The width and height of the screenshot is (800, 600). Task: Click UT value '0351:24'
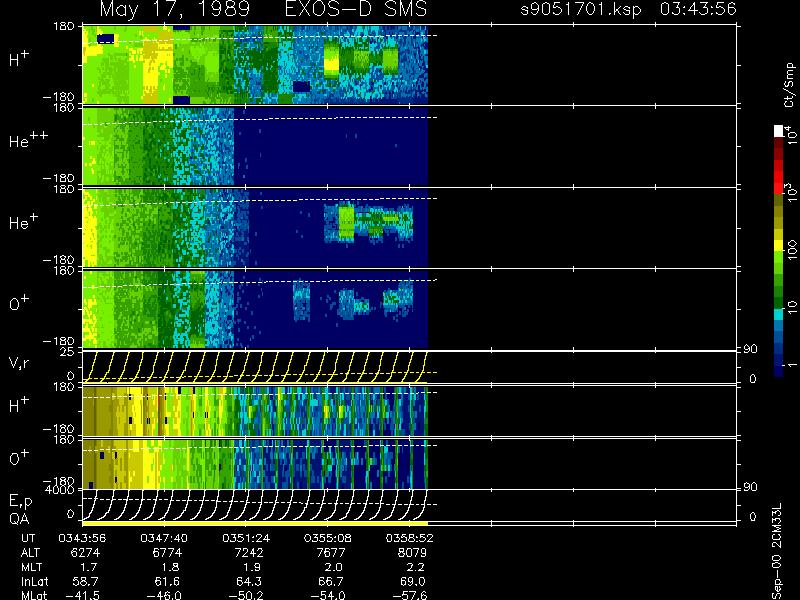click(246, 538)
